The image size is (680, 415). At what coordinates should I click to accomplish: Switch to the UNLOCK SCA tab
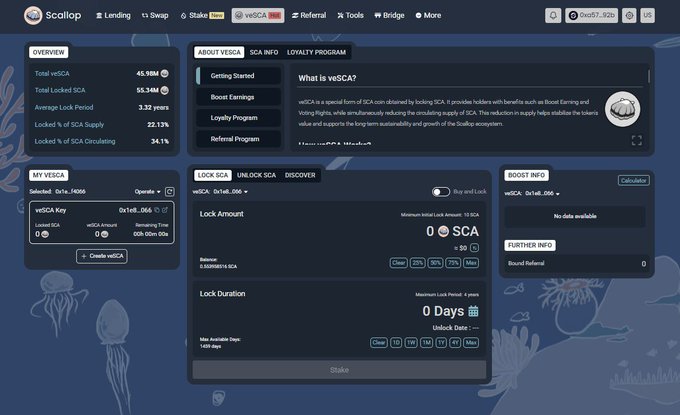[x=256, y=175]
